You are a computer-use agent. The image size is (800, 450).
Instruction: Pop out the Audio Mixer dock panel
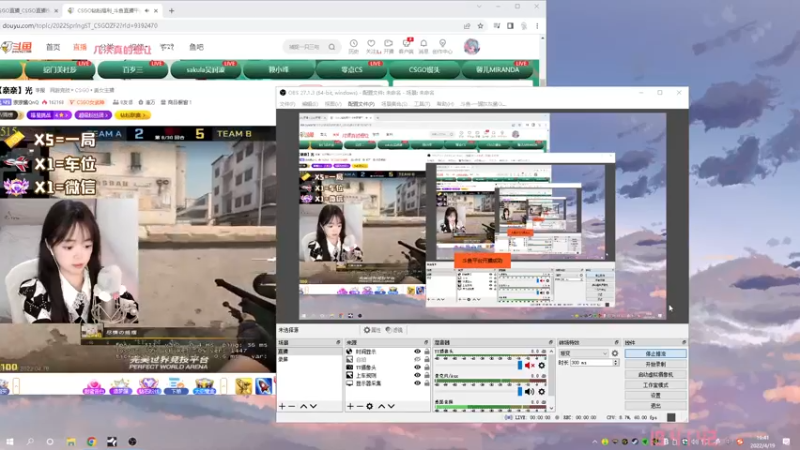click(551, 342)
